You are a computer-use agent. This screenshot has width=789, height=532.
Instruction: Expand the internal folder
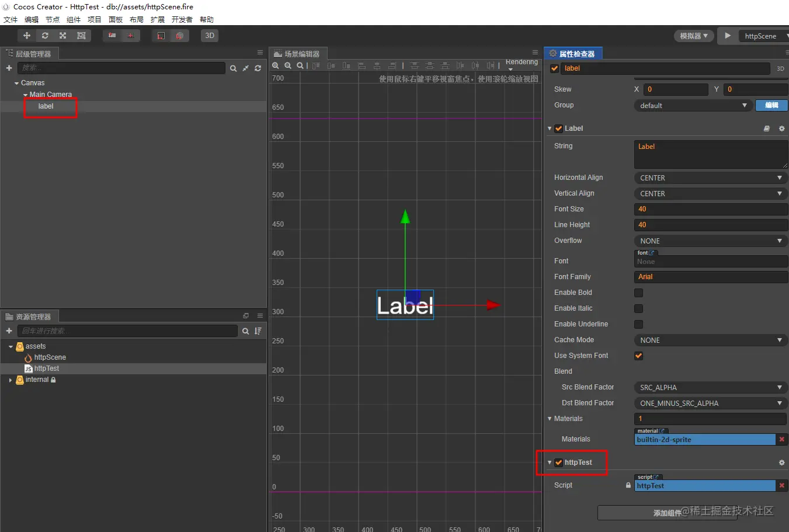tap(11, 380)
